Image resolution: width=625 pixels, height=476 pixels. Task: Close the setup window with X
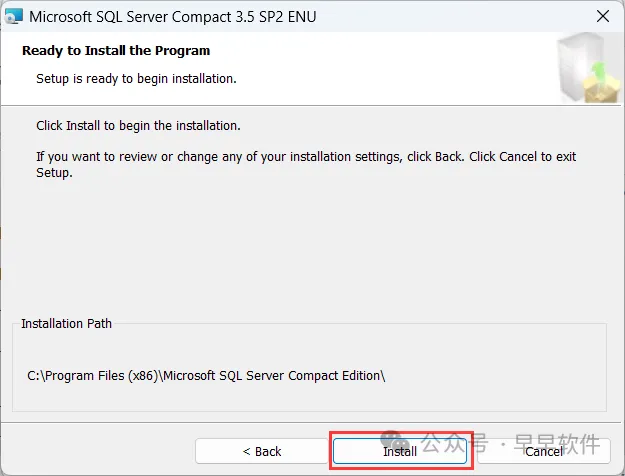click(603, 16)
